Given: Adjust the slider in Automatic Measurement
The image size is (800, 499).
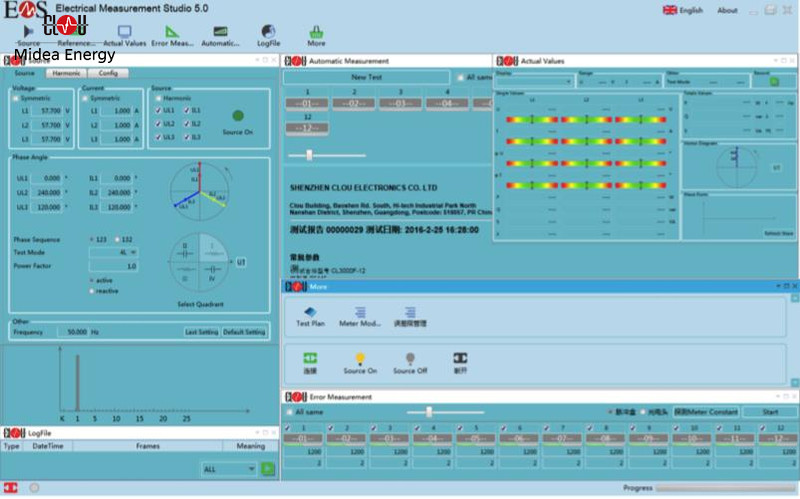Looking at the screenshot, I should (309, 155).
